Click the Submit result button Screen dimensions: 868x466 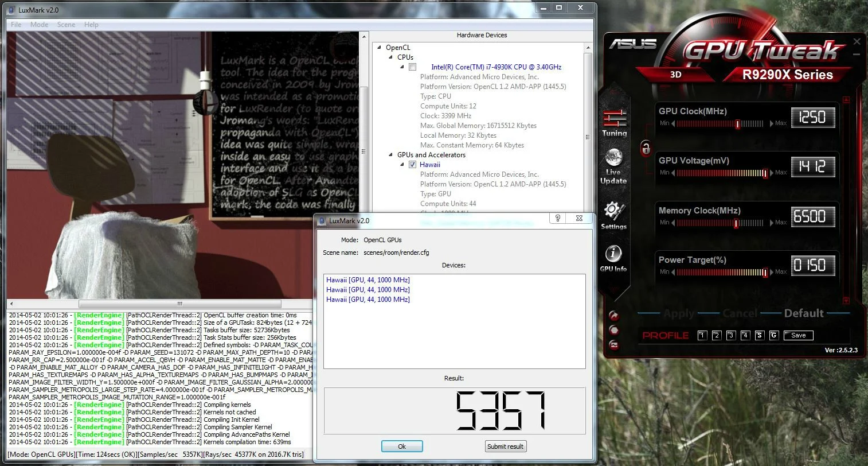click(505, 446)
